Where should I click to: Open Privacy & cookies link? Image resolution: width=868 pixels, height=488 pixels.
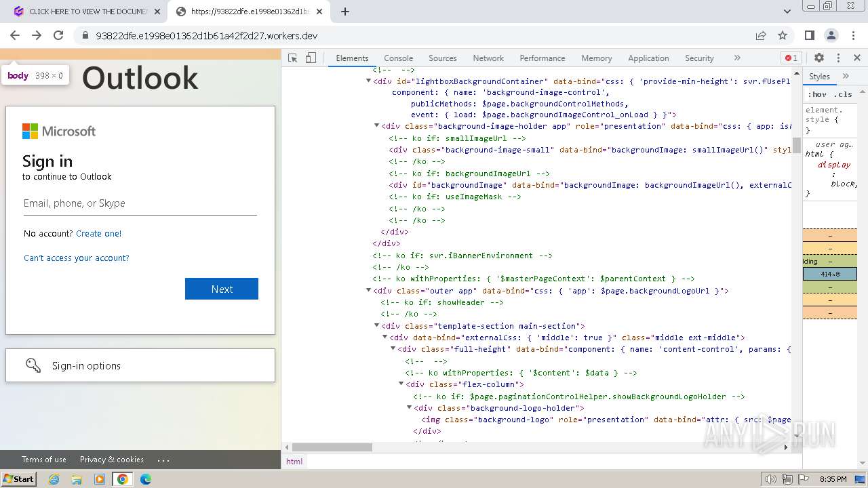point(112,460)
